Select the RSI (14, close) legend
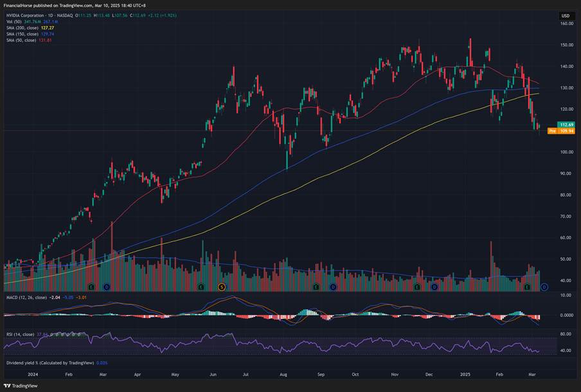The image size is (581, 392). 21,335
